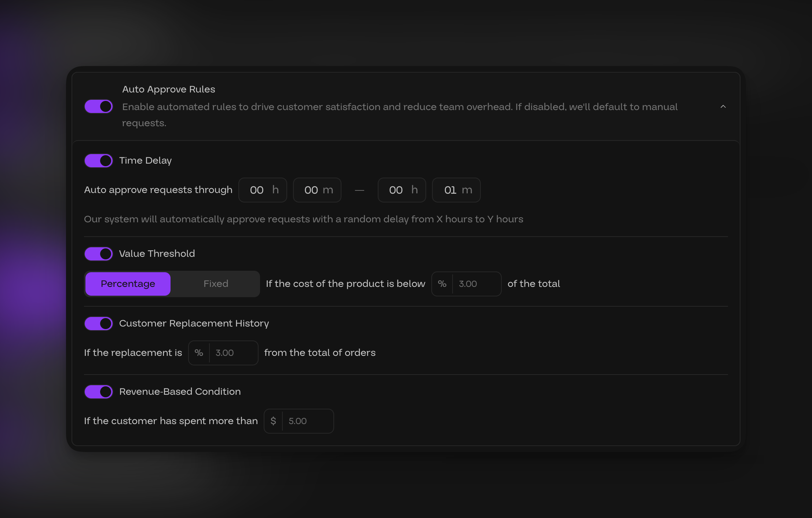
Task: Click the minimum minutes field showing 00 m
Action: coord(317,190)
